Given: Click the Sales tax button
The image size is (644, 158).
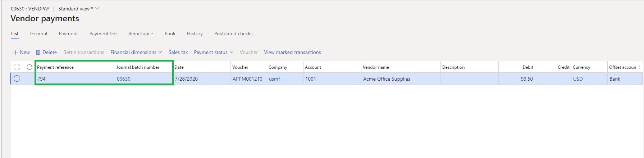Looking at the screenshot, I should (x=178, y=52).
